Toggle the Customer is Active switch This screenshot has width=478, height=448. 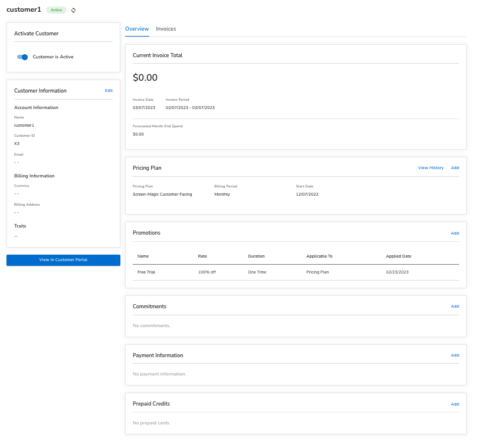coord(22,57)
